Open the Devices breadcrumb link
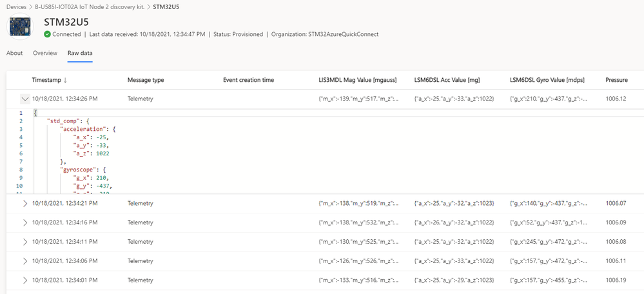Image resolution: width=644 pixels, height=294 pixels. [x=16, y=7]
